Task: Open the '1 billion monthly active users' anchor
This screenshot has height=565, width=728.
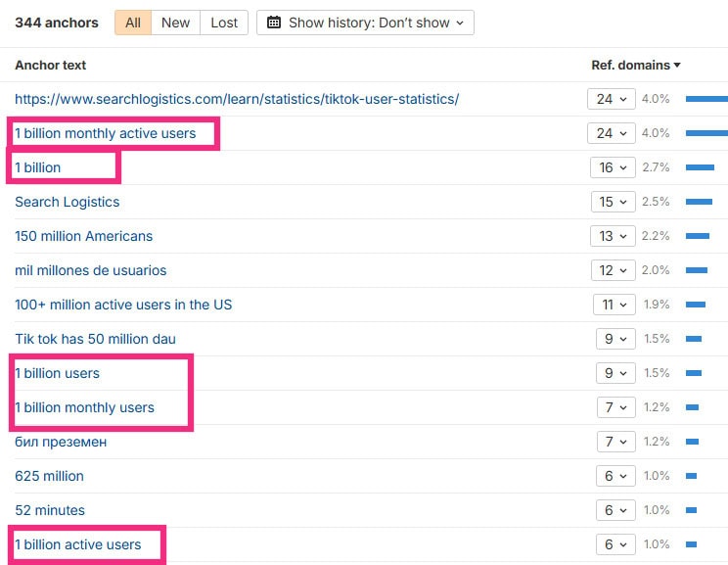Action: [x=106, y=133]
